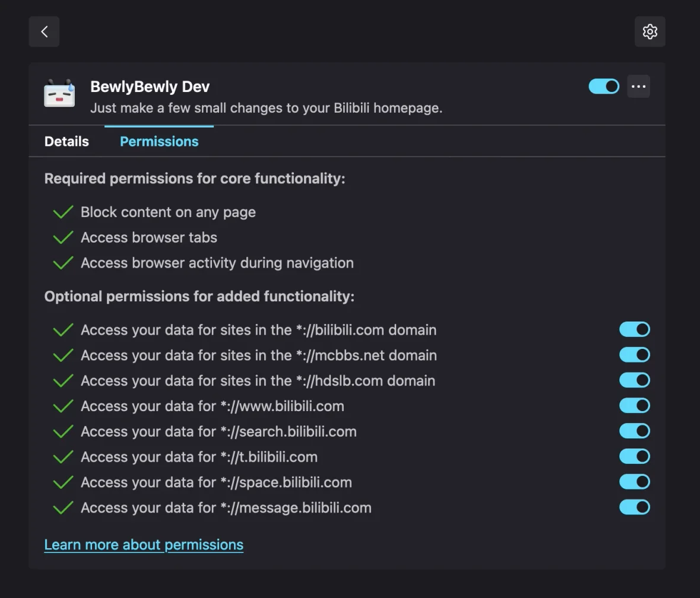Click checkmark beside 'Block content on any page'
This screenshot has width=700, height=598.
[63, 212]
